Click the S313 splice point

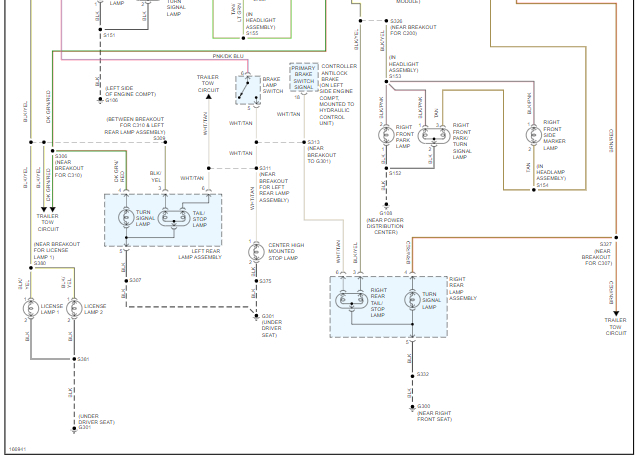[x=304, y=142]
